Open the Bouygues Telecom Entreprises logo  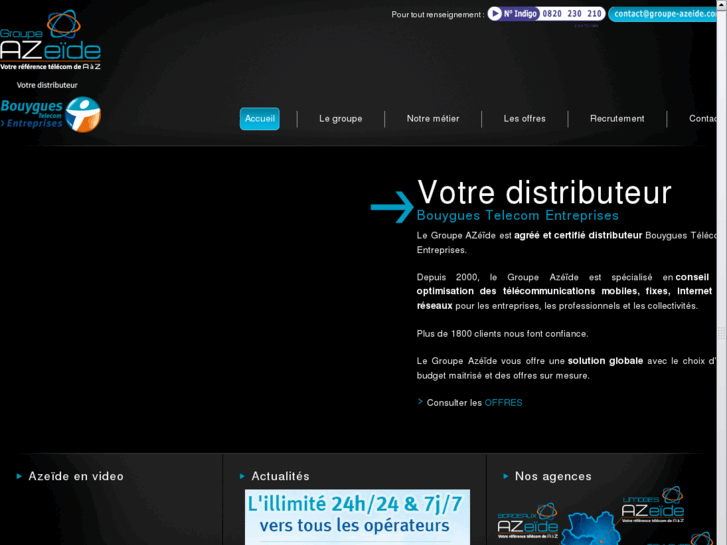51,115
